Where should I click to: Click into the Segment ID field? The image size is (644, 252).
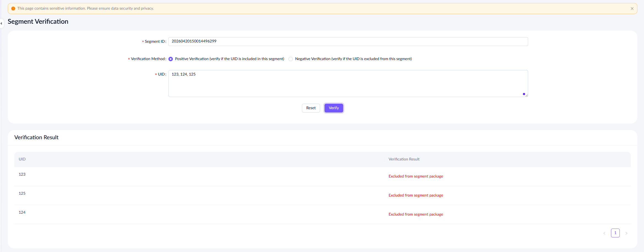(x=348, y=41)
